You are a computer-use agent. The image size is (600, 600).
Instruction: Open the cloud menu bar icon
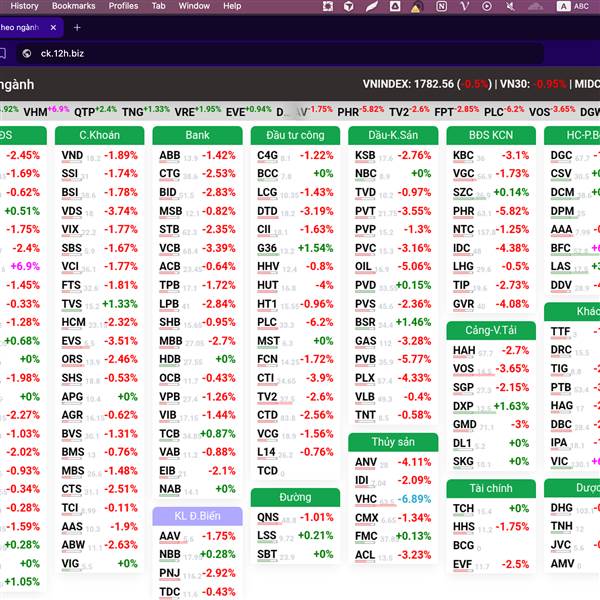(x=535, y=6)
